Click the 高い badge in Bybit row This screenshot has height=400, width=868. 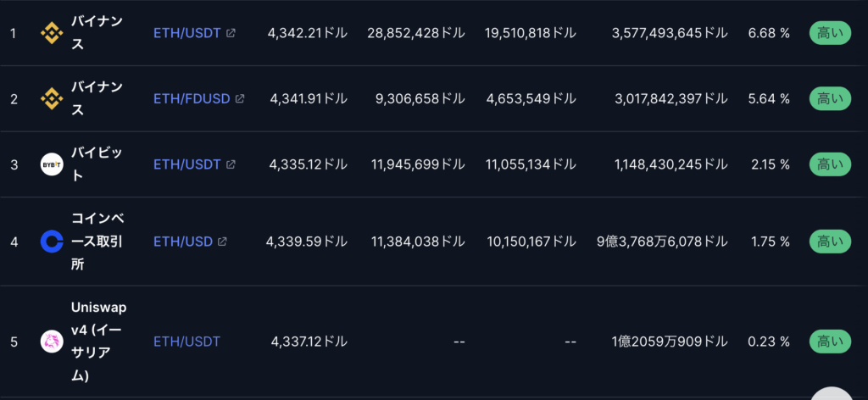coord(830,164)
